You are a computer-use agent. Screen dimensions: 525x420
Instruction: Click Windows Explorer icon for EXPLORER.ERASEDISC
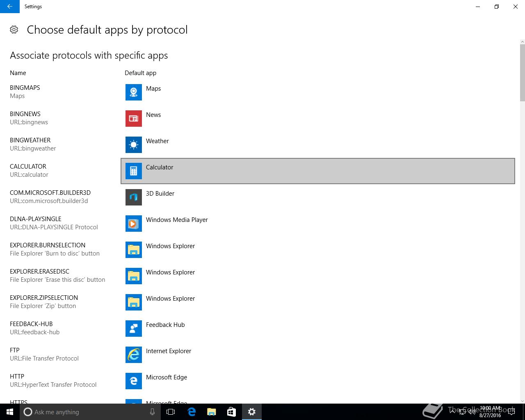(134, 276)
